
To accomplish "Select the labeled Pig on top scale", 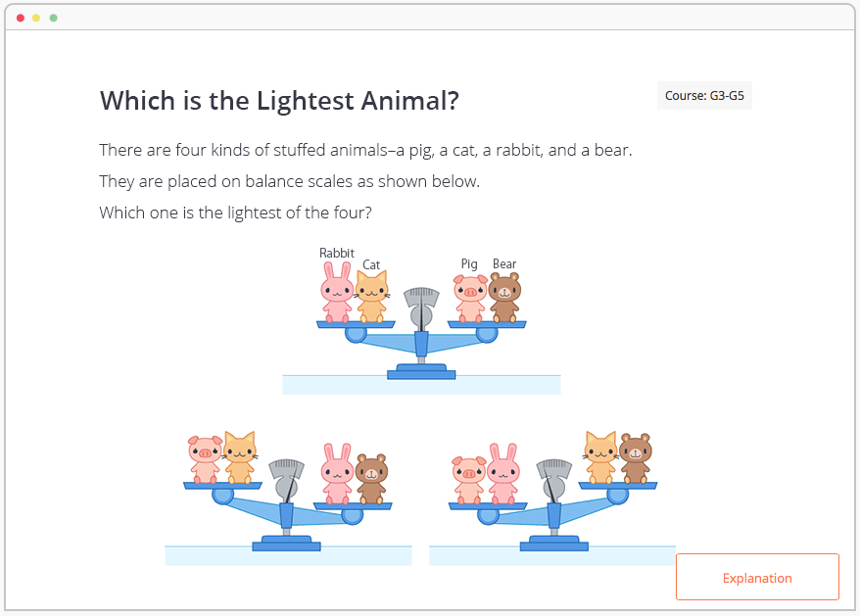I will pos(470,299).
